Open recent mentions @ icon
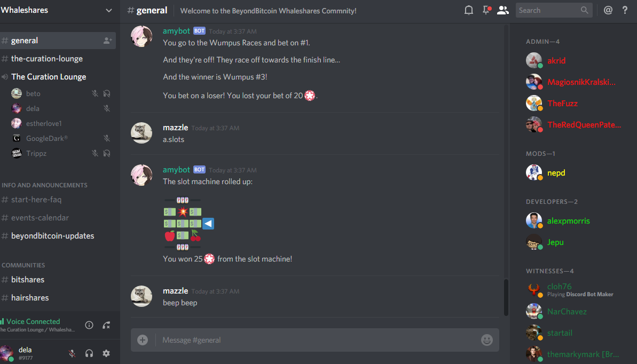 pos(608,10)
